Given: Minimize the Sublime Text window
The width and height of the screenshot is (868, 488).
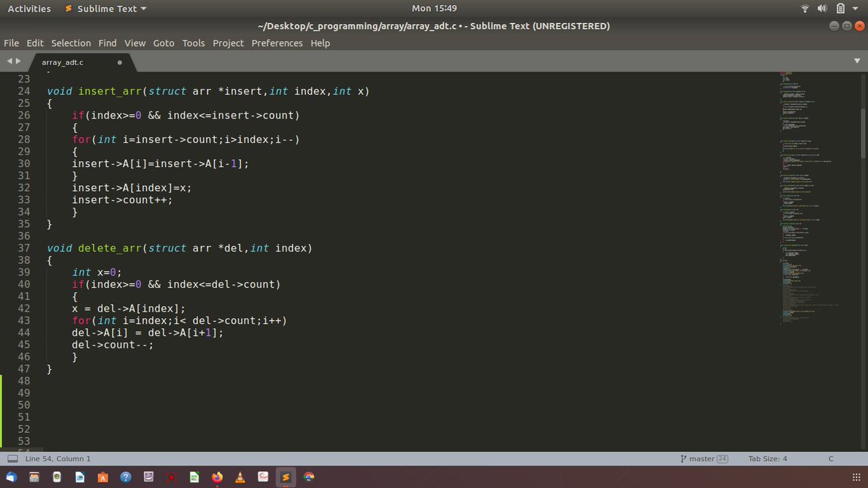Looking at the screenshot, I should (834, 26).
